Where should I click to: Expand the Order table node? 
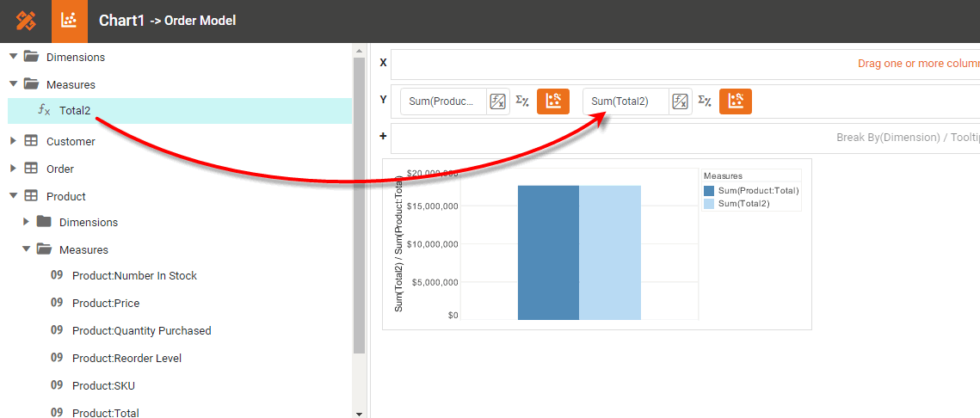14,169
